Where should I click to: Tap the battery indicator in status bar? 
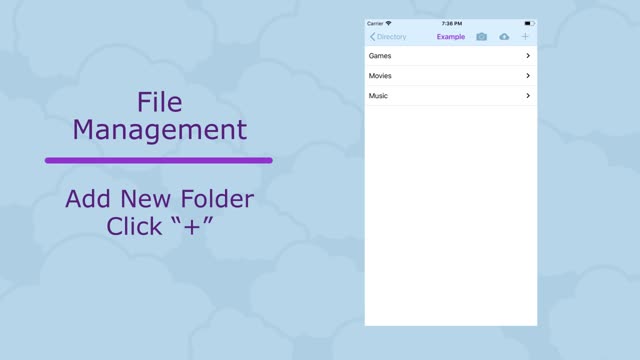(x=529, y=23)
